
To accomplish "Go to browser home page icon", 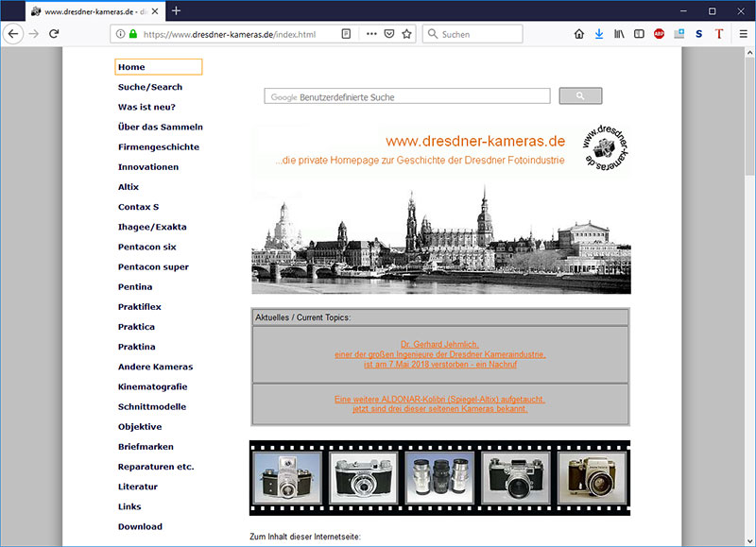I will (579, 34).
